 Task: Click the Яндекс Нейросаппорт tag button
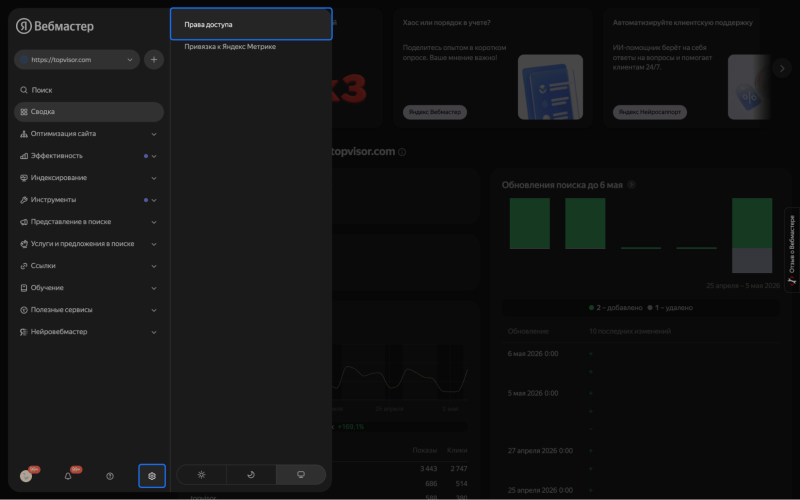[x=649, y=112]
